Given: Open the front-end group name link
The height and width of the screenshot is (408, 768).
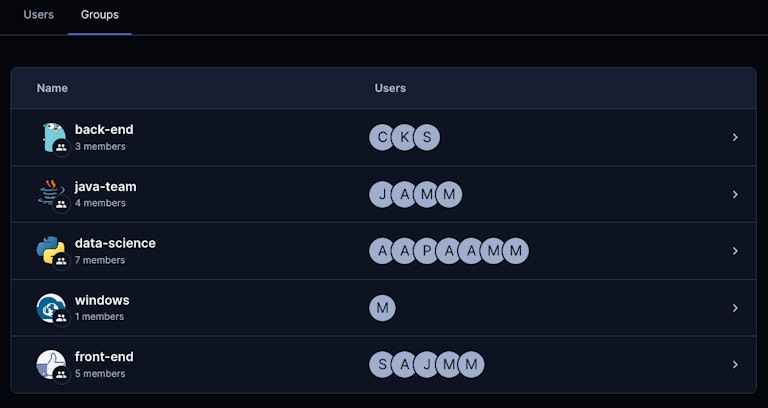Looking at the screenshot, I should click(104, 357).
